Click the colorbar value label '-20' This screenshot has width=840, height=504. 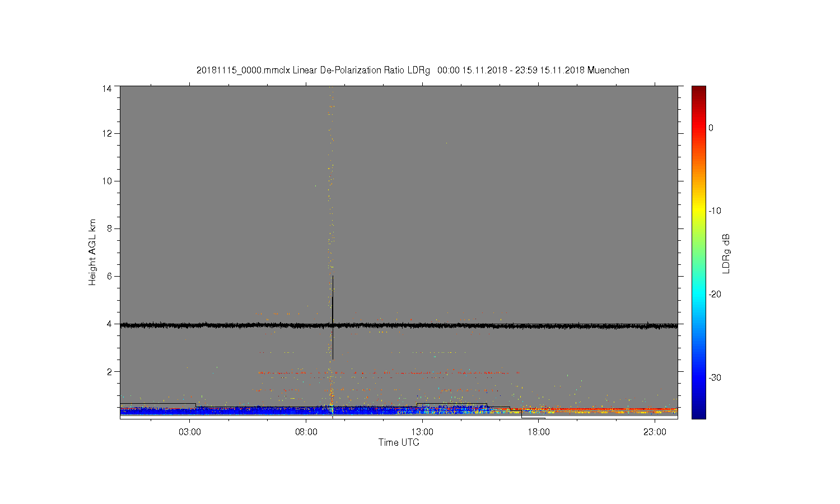pos(715,295)
